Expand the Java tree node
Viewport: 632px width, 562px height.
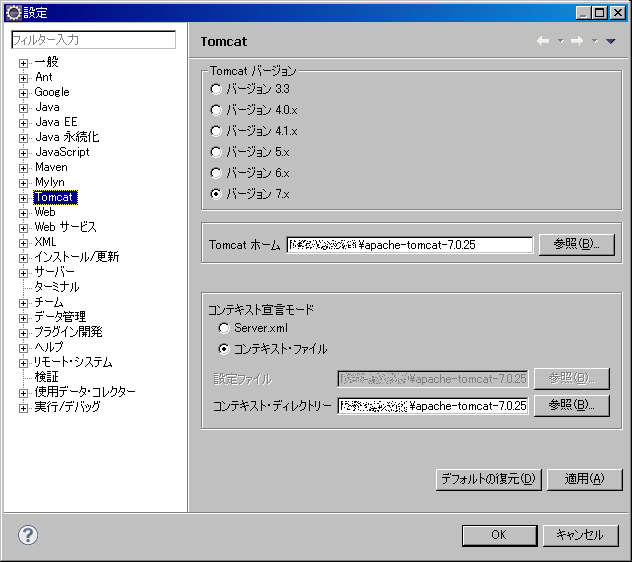click(23, 108)
